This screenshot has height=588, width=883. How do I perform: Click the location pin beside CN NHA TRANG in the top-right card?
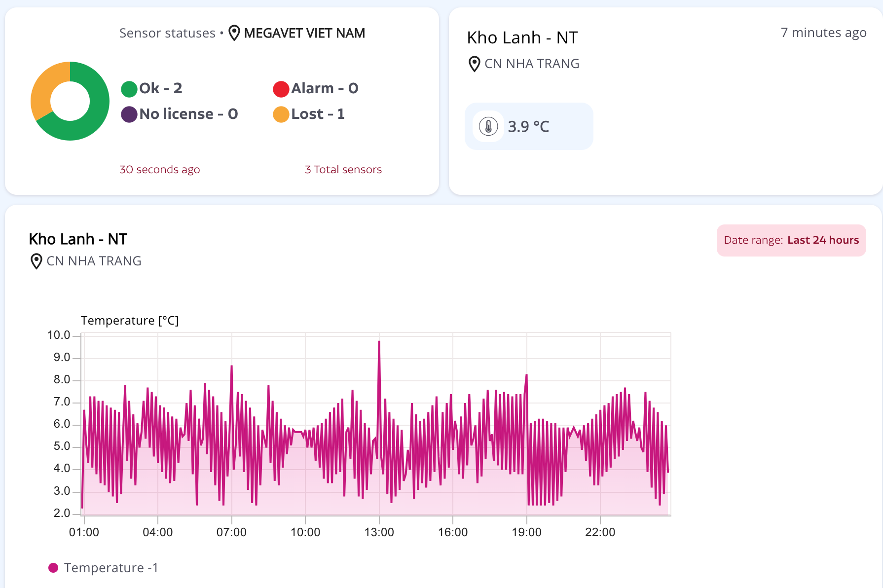pos(474,64)
